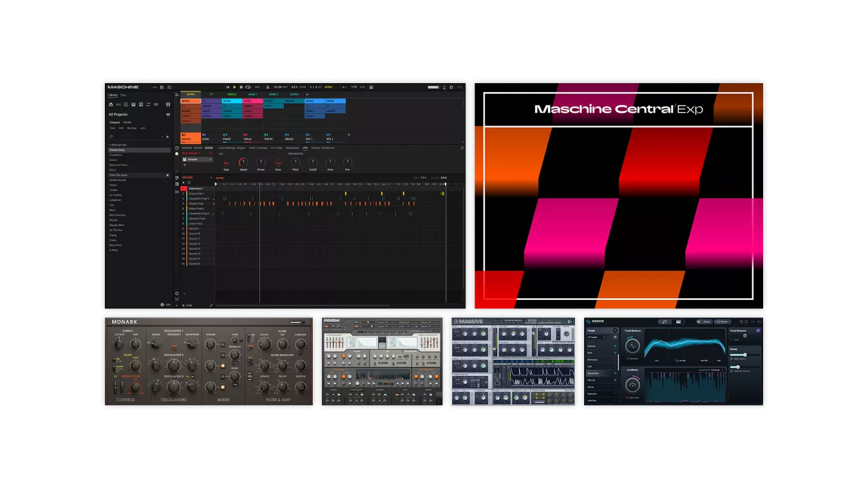The width and height of the screenshot is (868, 488).
Task: Select the pencil tool below the pattern editor
Action: pos(211,305)
